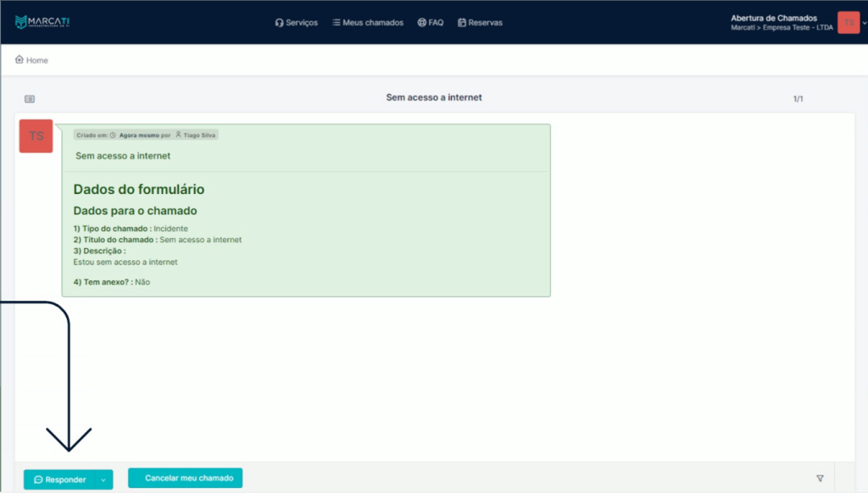Click the calendar icon beside Reservas
Viewport: 868px width, 493px height.
[462, 23]
